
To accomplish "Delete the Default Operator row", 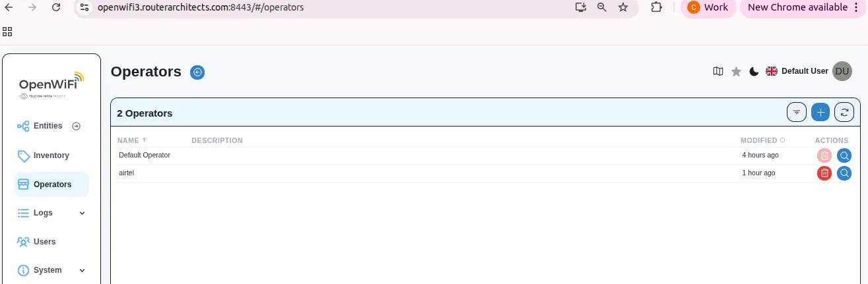I will [824, 156].
